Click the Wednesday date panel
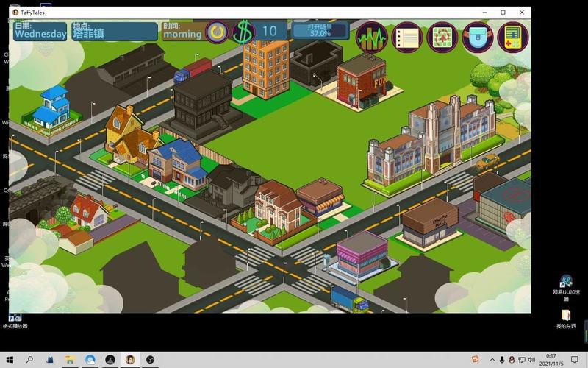 tap(40, 31)
